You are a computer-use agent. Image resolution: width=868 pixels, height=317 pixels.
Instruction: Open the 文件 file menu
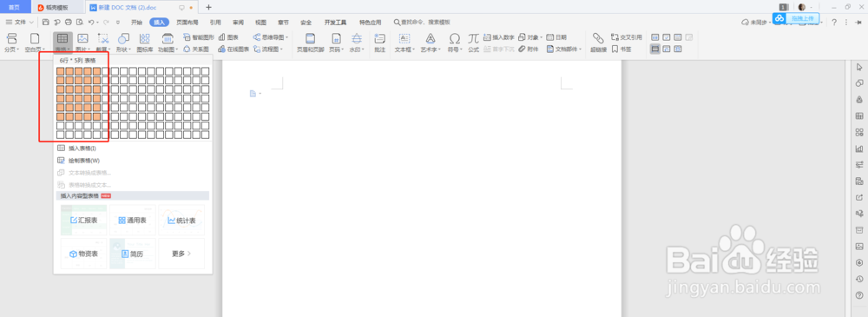(19, 23)
